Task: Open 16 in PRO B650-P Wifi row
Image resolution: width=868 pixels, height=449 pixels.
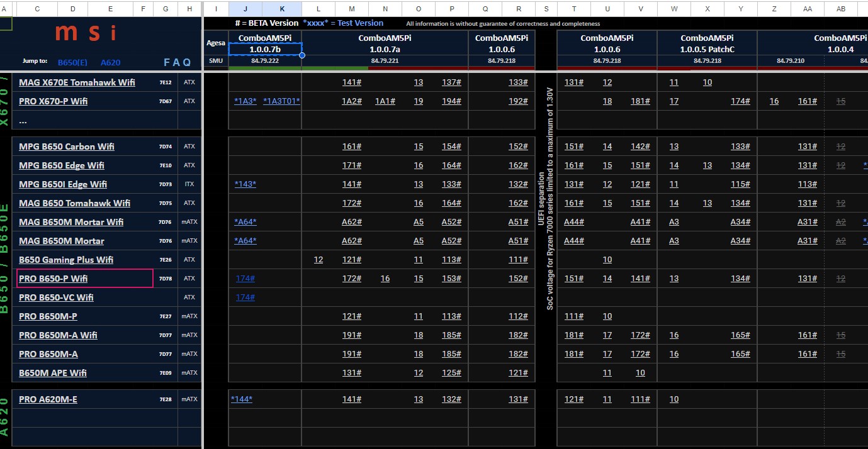Action: (x=385, y=279)
